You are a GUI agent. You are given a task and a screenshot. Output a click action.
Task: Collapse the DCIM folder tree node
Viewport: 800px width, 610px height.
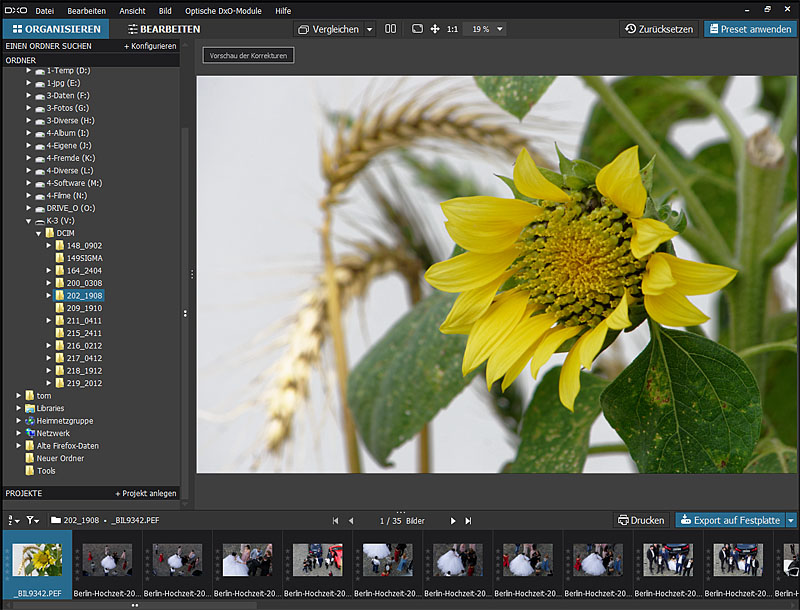pos(39,233)
